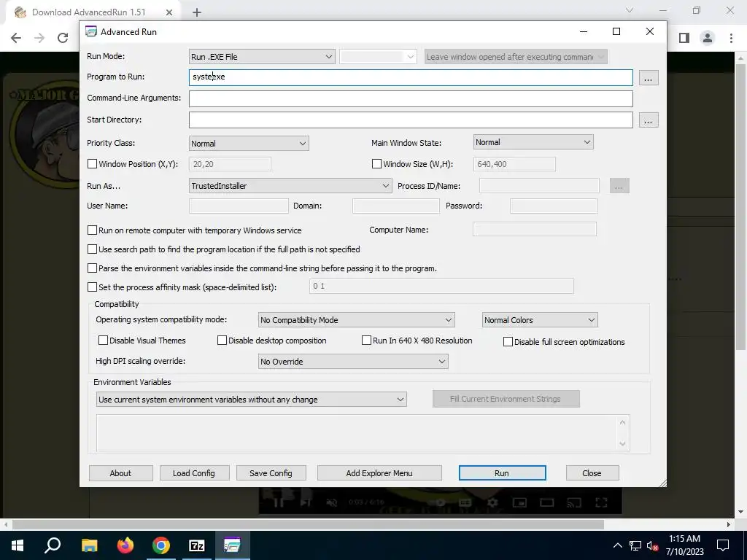Enable Window Size (W,H) checkbox
The width and height of the screenshot is (747, 560).
[x=376, y=164]
